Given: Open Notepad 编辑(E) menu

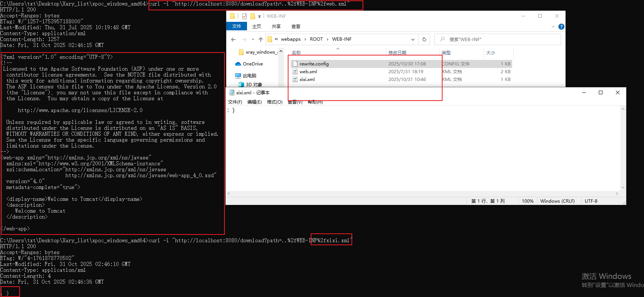Looking at the screenshot, I should (x=254, y=102).
